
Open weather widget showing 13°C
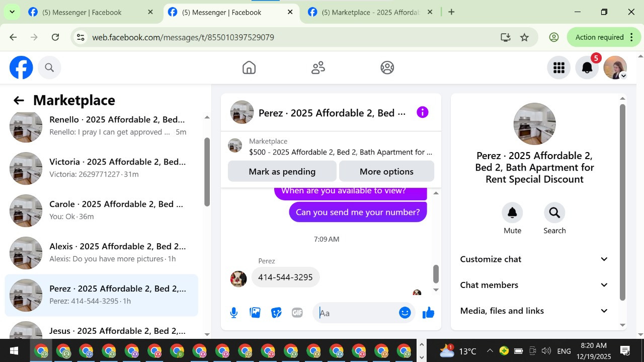[458, 351]
